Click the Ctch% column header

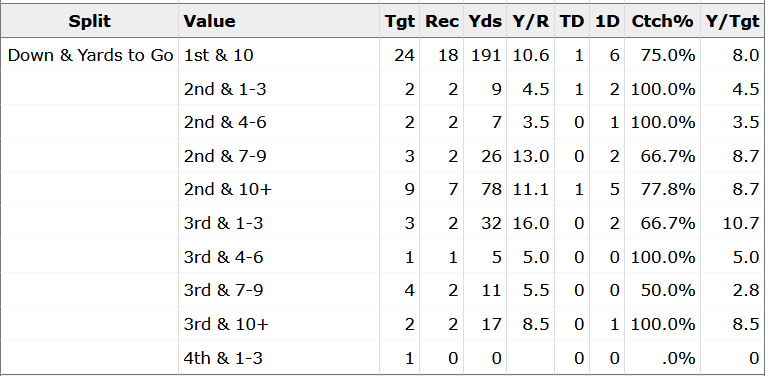tap(662, 21)
